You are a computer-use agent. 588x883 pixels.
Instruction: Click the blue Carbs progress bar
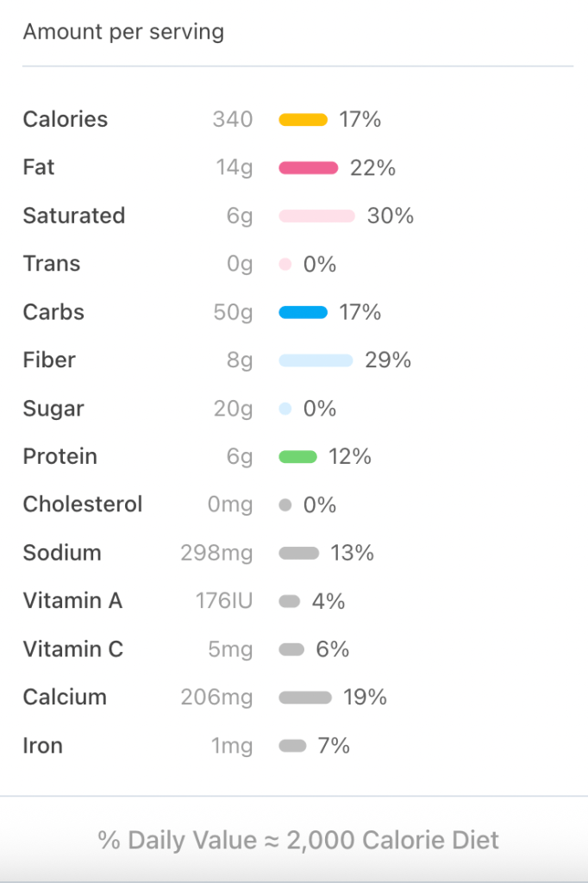click(303, 313)
